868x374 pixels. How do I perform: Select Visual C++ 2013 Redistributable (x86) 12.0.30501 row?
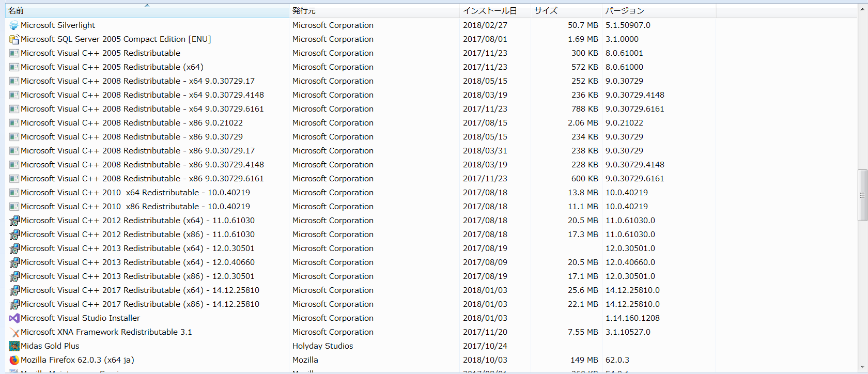coord(137,276)
